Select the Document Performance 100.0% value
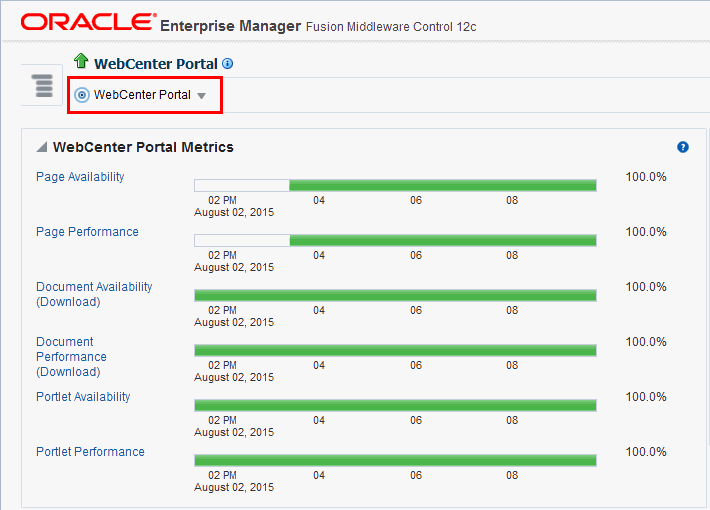 646,342
